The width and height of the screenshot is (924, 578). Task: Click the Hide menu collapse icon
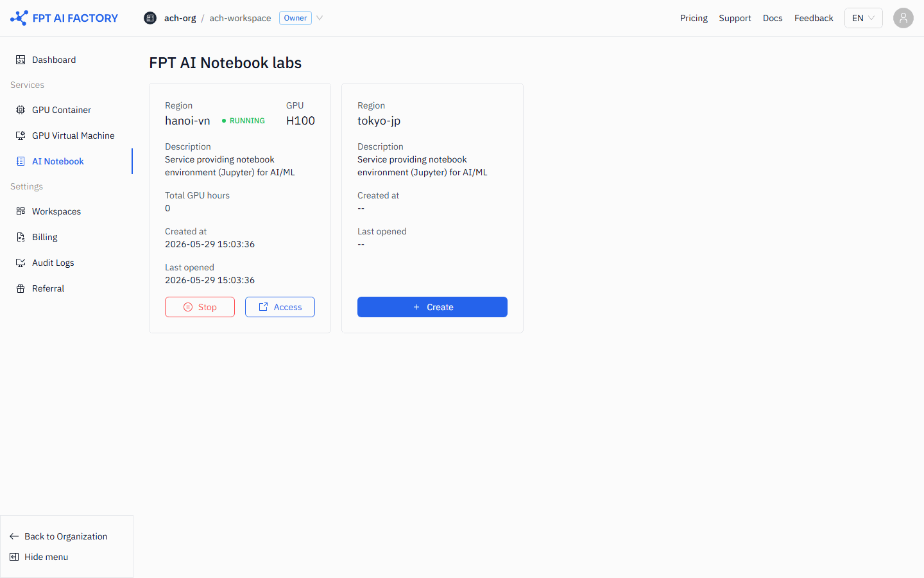click(x=14, y=557)
